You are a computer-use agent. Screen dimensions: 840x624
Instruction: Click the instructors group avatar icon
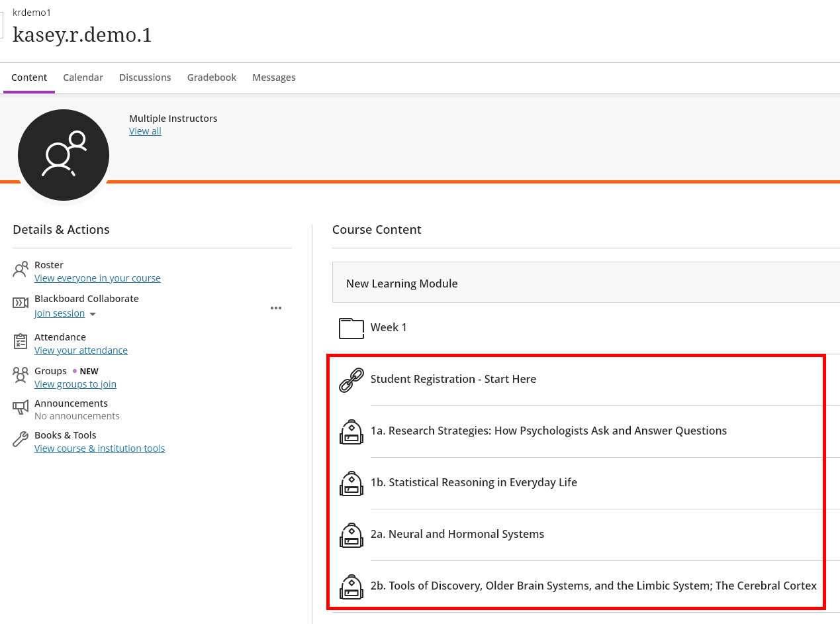click(64, 155)
